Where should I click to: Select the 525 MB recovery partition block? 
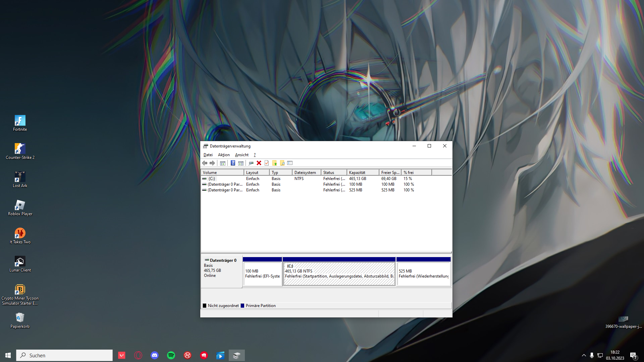[423, 274]
